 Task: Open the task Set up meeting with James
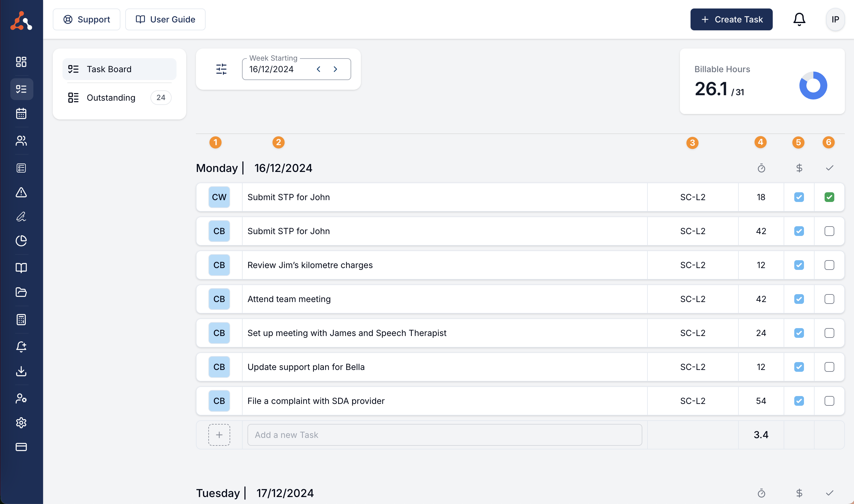coord(347,333)
